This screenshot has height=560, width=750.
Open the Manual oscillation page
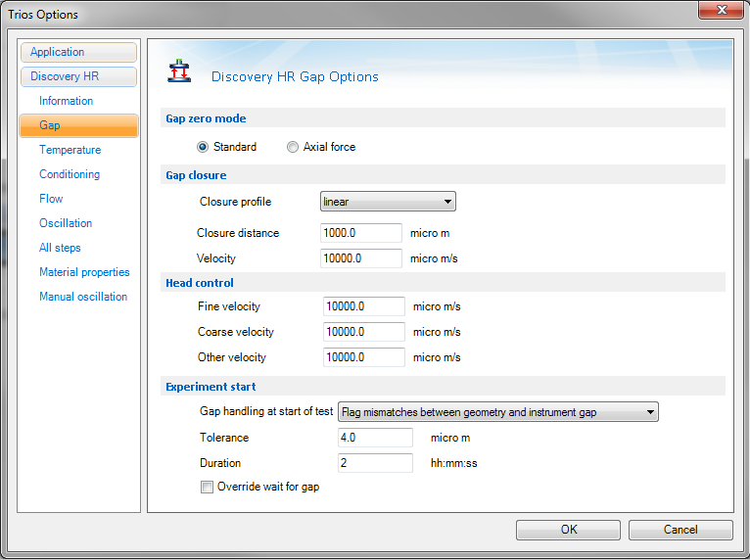coord(83,297)
